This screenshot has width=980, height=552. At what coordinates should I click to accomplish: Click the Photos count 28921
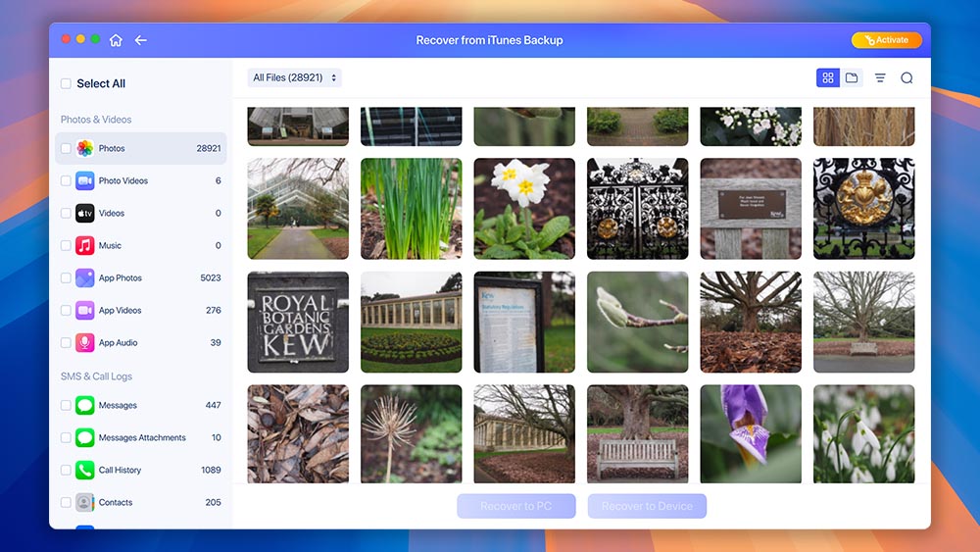pyautogui.click(x=209, y=148)
